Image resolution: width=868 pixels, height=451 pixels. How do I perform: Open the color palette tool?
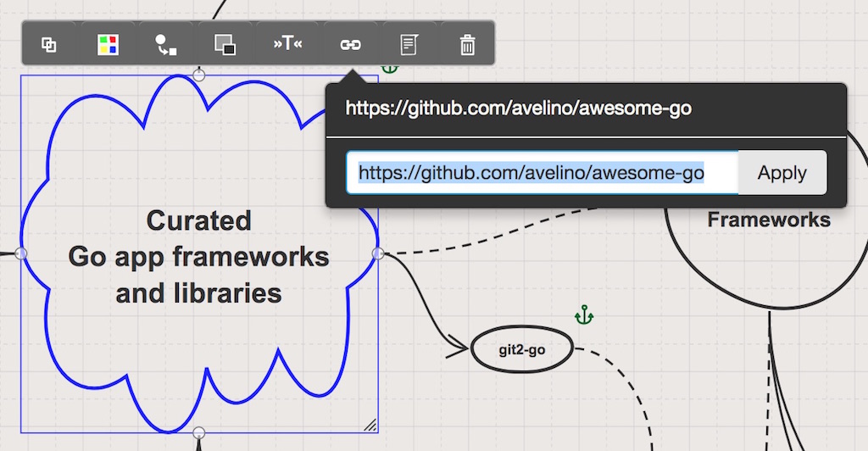(108, 45)
